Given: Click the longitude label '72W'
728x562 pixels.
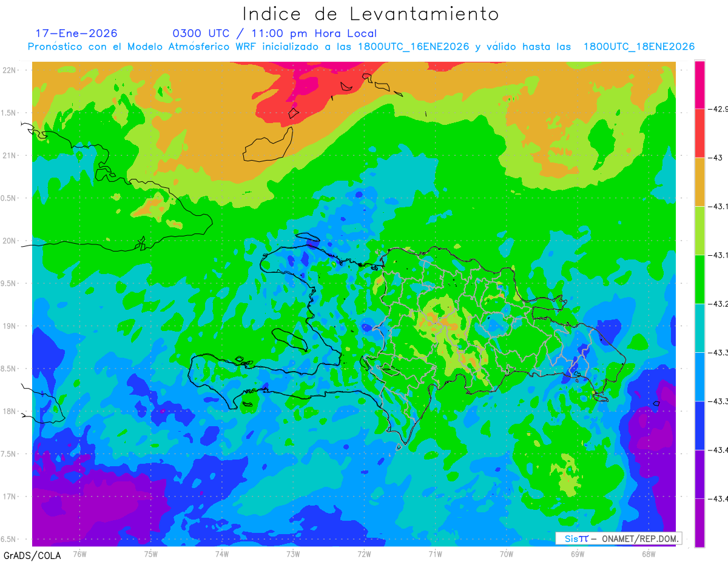Looking at the screenshot, I should tap(364, 554).
